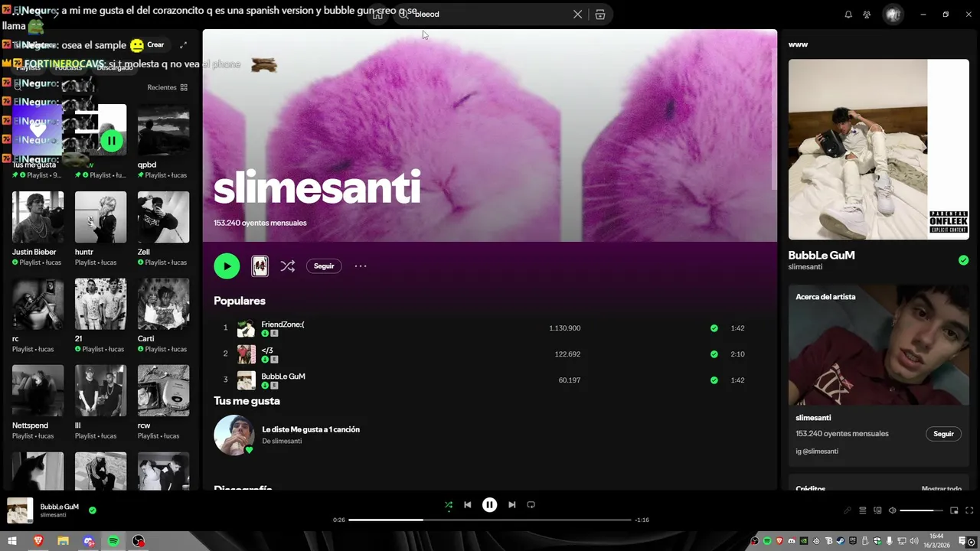Toggle shuffle in the bottom player bar
Screen dimensions: 980x551
449,505
